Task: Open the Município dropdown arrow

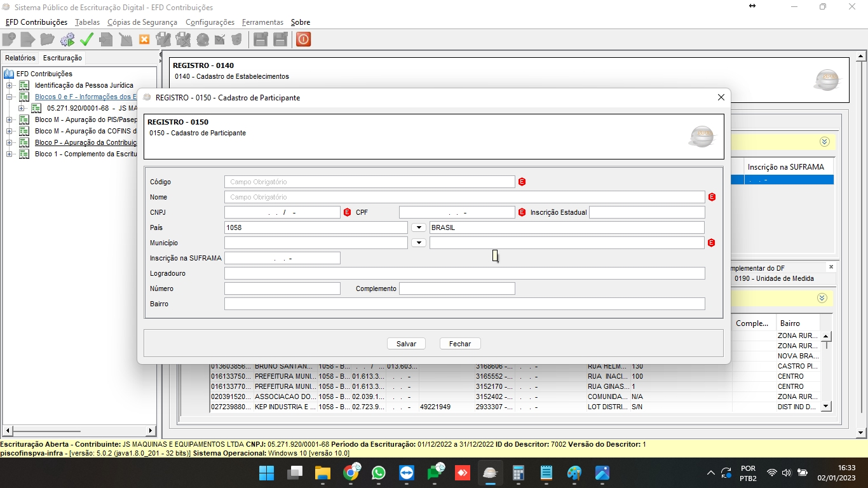Action: [418, 243]
